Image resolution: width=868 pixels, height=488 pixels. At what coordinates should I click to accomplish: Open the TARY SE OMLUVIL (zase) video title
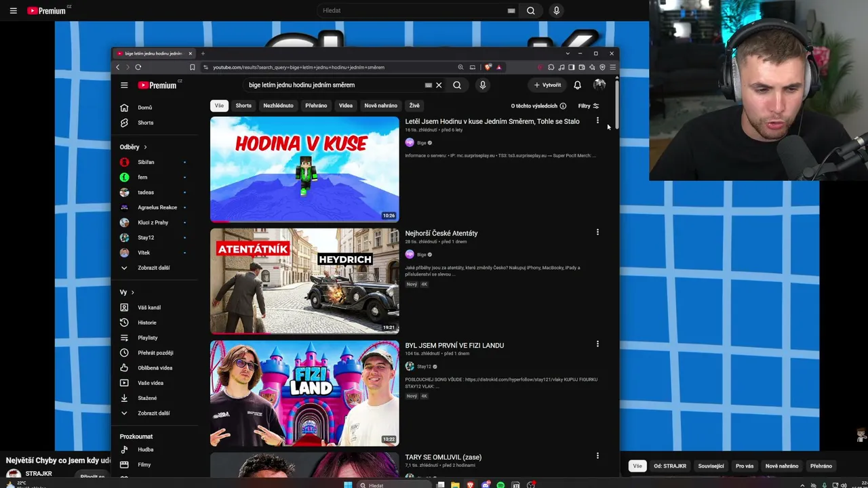coord(443,457)
